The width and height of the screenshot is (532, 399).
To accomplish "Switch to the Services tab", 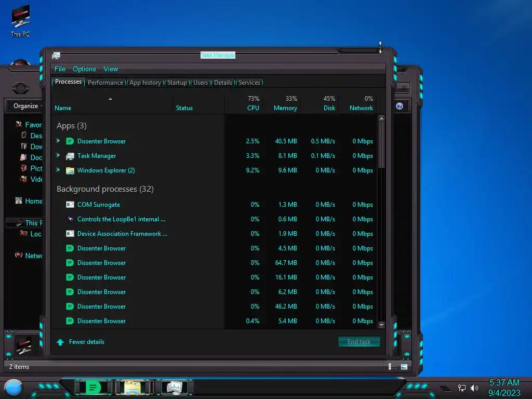I will 249,83.
